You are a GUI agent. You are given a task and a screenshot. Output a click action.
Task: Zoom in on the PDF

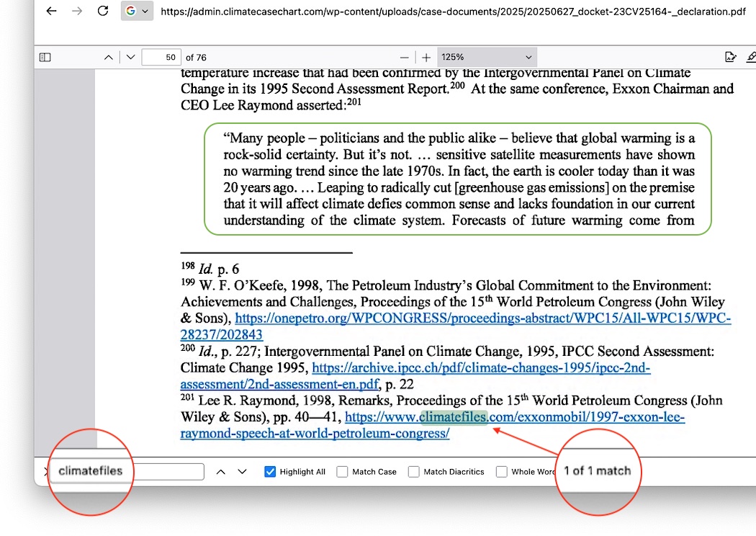[426, 58]
